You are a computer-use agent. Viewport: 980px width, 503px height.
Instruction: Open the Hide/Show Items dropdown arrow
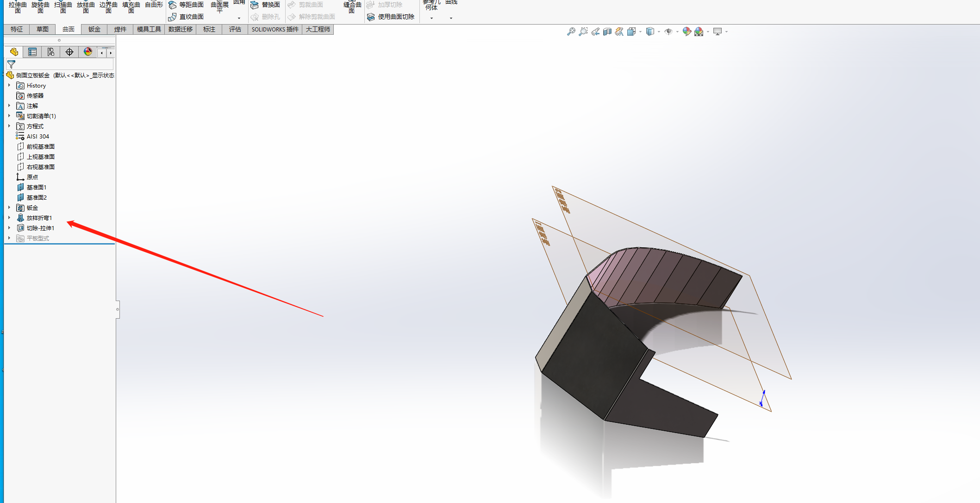(x=677, y=31)
